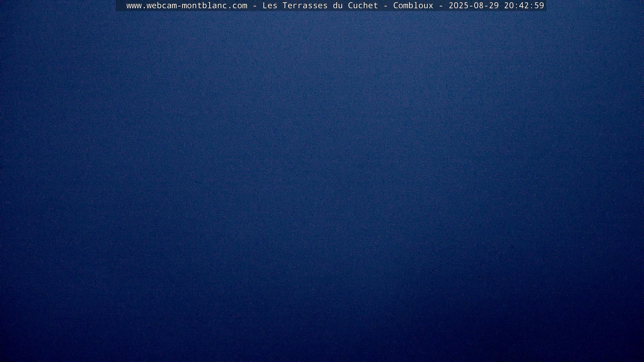Click the 20:42:59 time stamp
Image resolution: width=644 pixels, height=362 pixels.
tap(524, 6)
